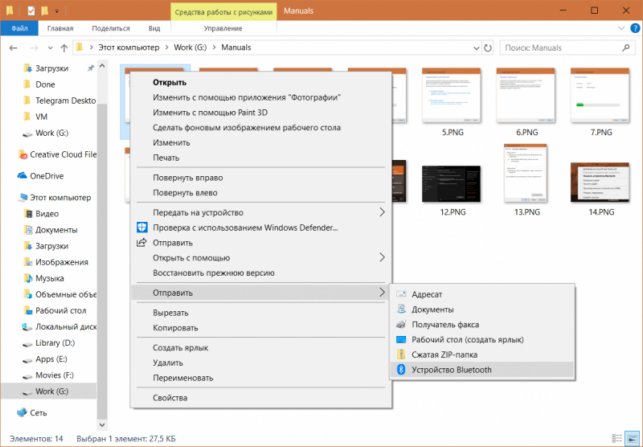643x447 pixels.
Task: Select Сжатая ZIP-папка in the submenu
Action: coord(482,354)
